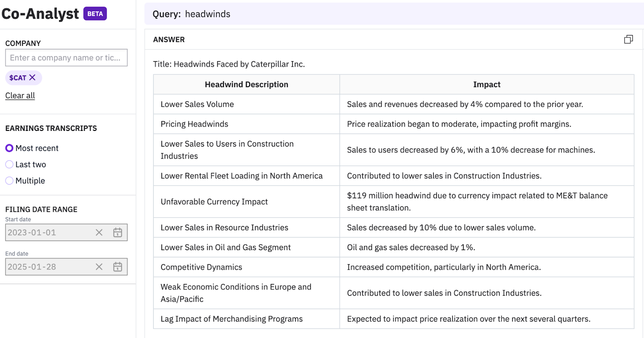644x338 pixels.
Task: Clear the start date value
Action: (x=99, y=232)
